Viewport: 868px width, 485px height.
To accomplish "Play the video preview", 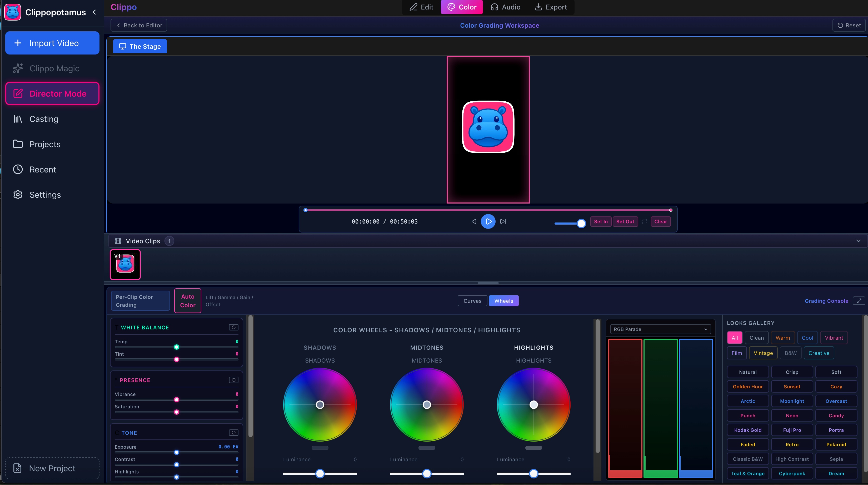I will pyautogui.click(x=488, y=221).
